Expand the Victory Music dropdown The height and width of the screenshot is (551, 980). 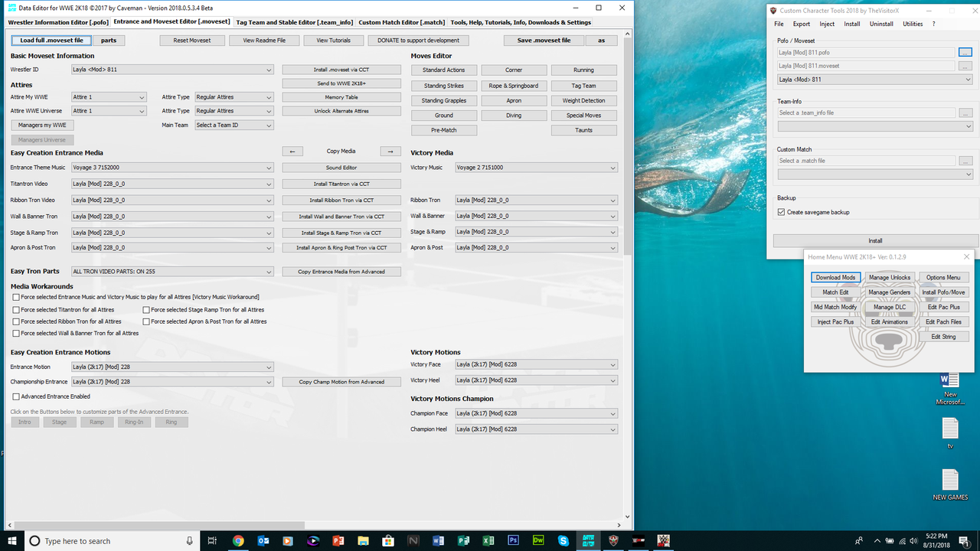click(x=536, y=167)
